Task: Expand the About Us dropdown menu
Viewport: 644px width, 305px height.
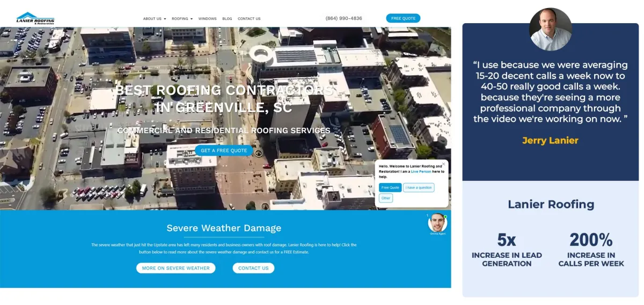Action: (x=155, y=19)
